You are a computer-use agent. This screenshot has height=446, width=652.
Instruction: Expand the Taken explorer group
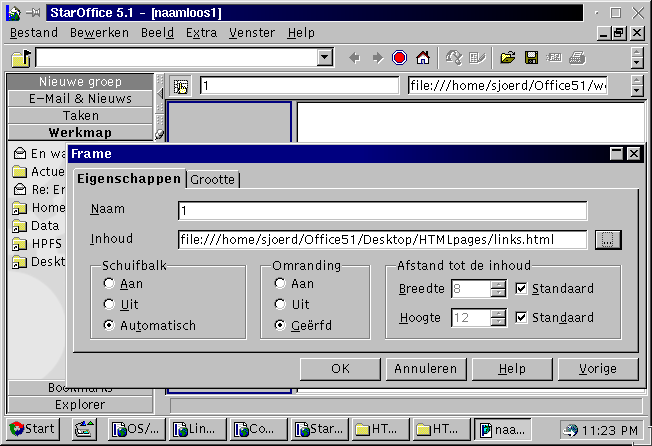point(80,116)
